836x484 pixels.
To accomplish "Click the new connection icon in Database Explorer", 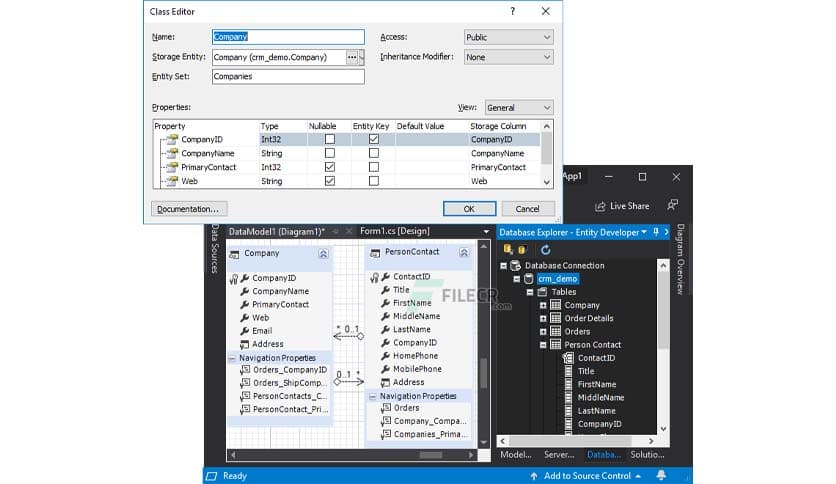I will point(508,249).
